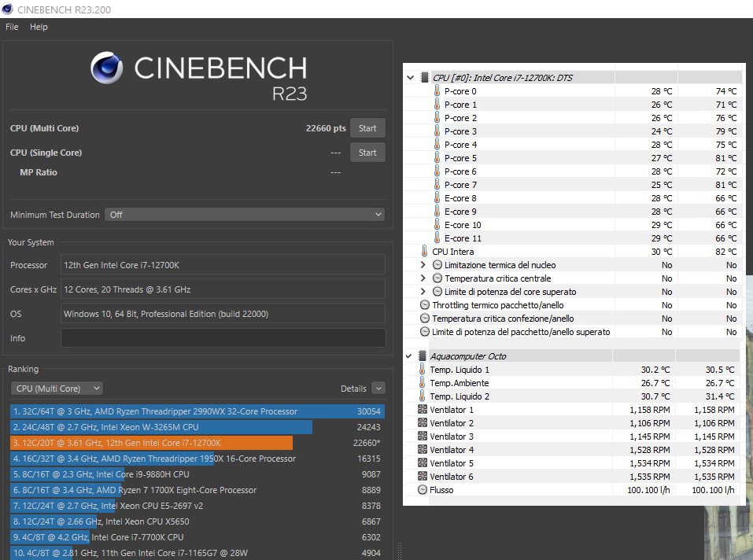Select the Intel Core i9-9880H ranking row
Viewport: 753px width, 560px height.
click(197, 474)
